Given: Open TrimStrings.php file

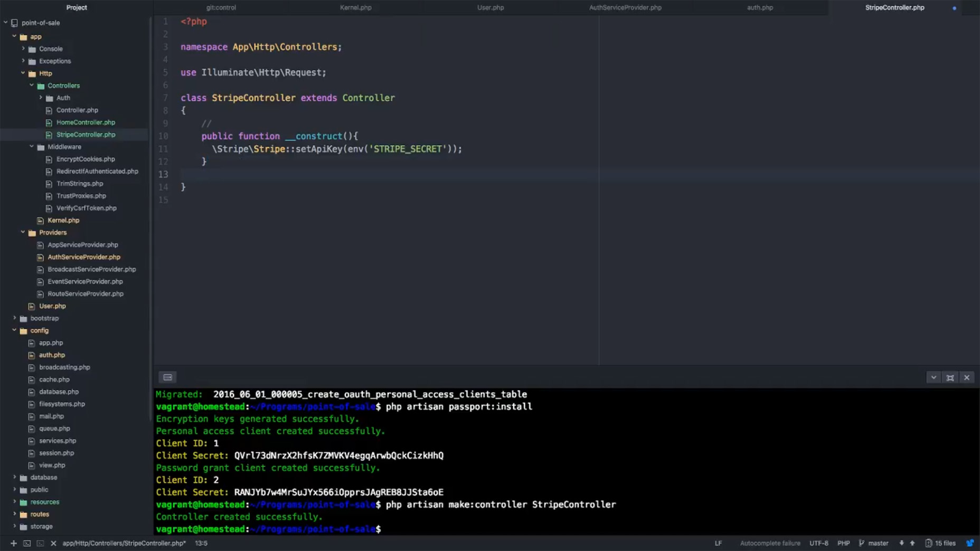Looking at the screenshot, I should [x=80, y=183].
